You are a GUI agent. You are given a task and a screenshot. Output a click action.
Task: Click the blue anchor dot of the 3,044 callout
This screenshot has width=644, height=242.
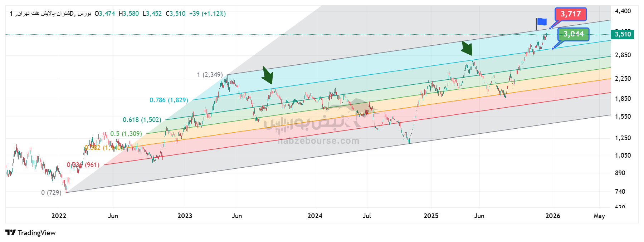(553, 48)
